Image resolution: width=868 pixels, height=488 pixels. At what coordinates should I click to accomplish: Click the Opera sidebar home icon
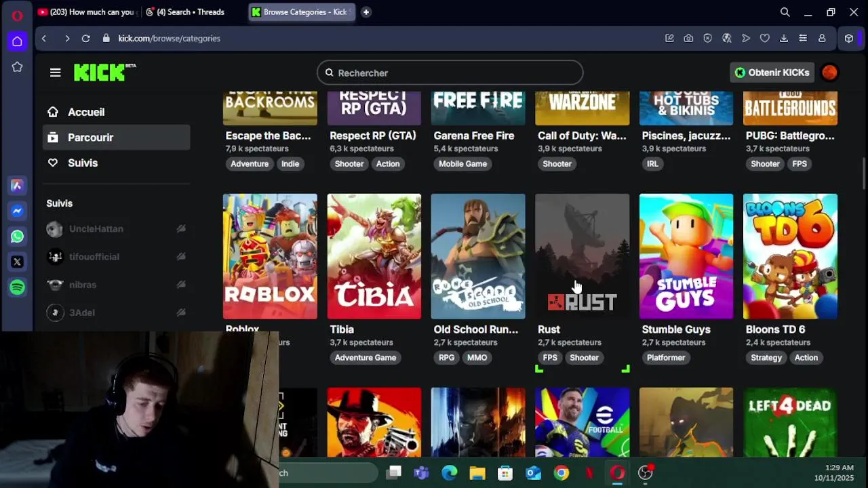click(17, 41)
